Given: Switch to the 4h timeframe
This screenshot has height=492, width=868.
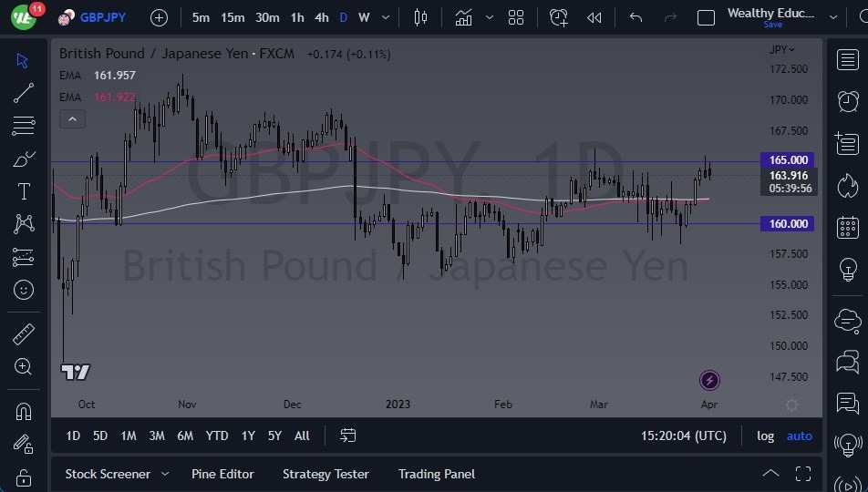Looking at the screenshot, I should click(x=322, y=17).
